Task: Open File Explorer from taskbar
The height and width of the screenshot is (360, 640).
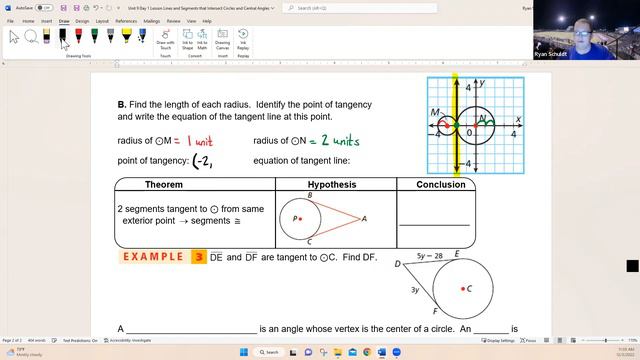Action: tap(338, 352)
